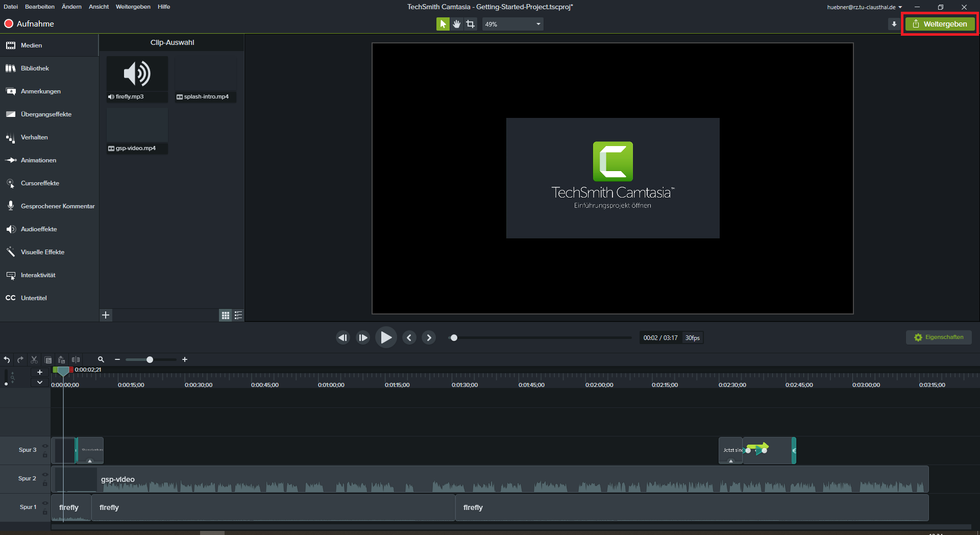Screen dimensions: 980x535
Task: Open the Bearbeiten menu
Action: point(40,7)
